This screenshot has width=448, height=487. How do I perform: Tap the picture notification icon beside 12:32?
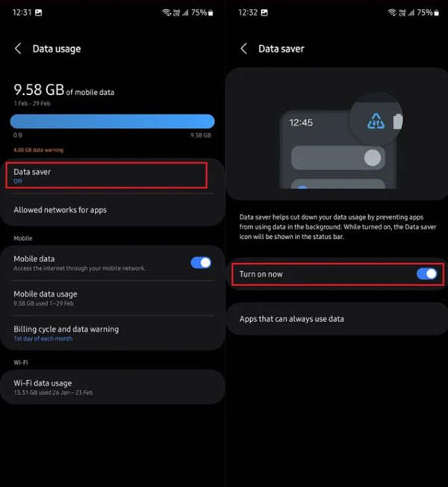[x=264, y=13]
